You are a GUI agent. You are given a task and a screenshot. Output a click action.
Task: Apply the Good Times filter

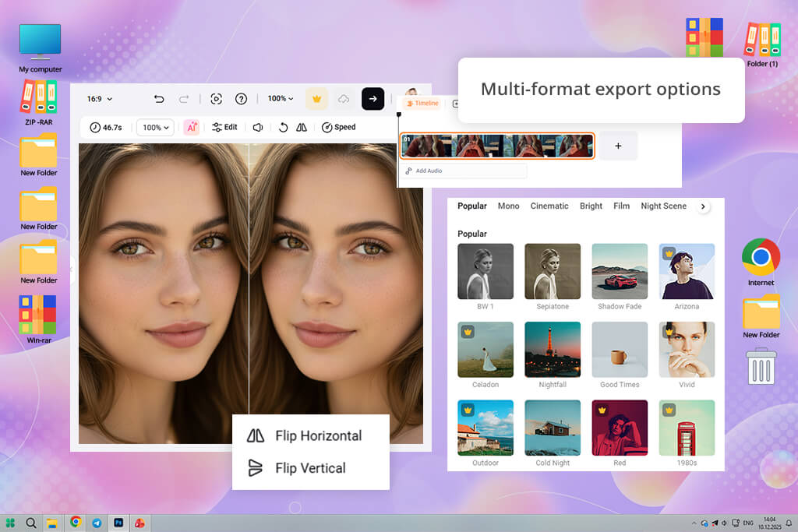coord(620,350)
